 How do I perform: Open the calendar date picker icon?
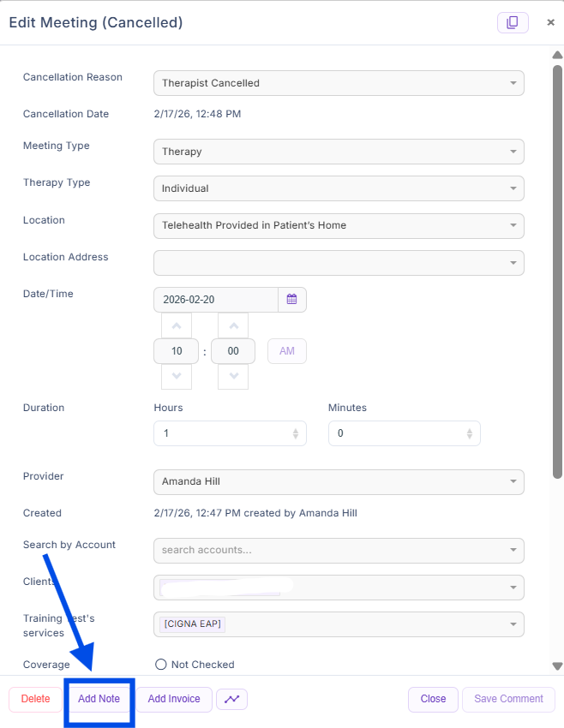point(291,300)
